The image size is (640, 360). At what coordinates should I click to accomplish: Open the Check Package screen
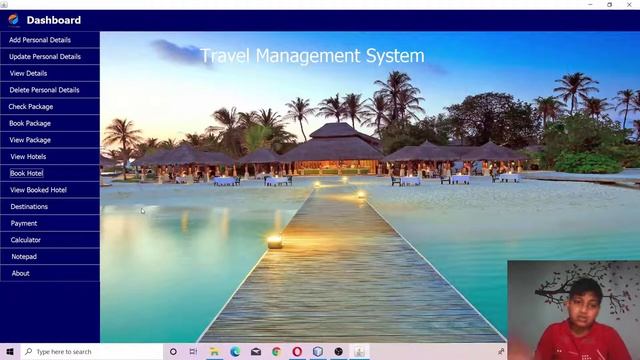[x=50, y=107]
